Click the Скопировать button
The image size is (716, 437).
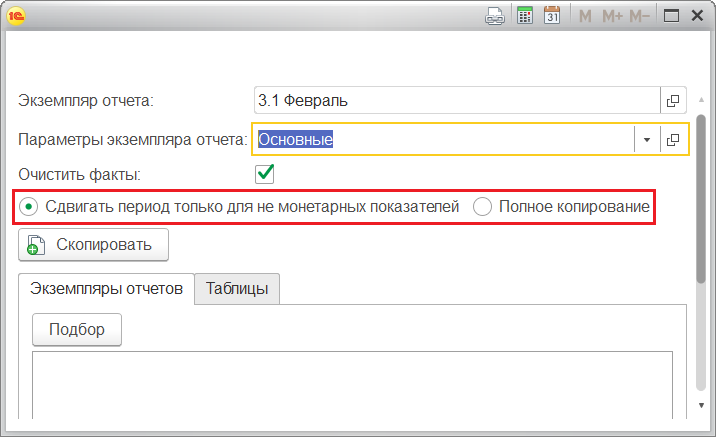click(x=94, y=245)
